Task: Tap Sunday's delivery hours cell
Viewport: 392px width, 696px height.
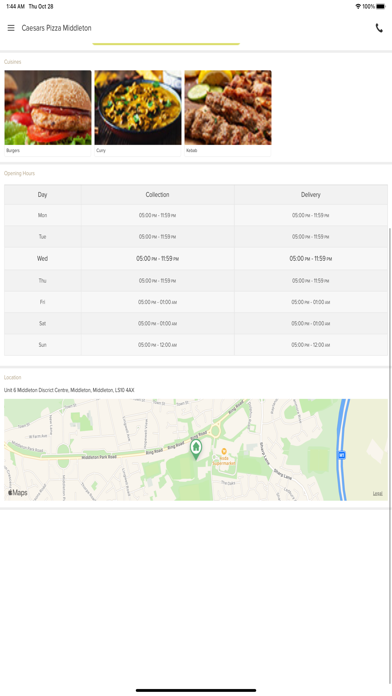Action: (x=311, y=344)
